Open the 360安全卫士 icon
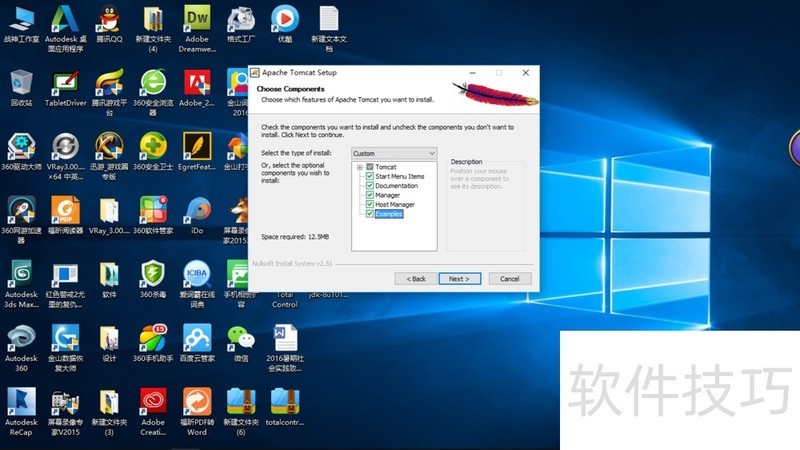 coord(153,148)
